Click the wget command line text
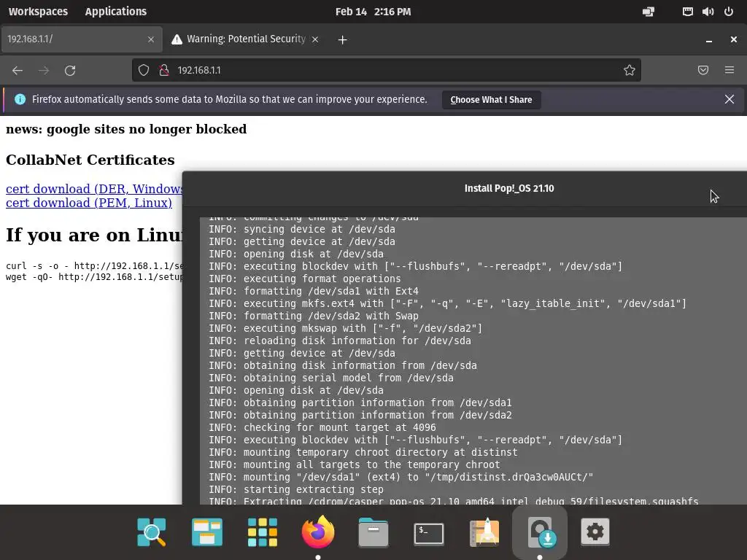The image size is (747, 560). (94, 276)
